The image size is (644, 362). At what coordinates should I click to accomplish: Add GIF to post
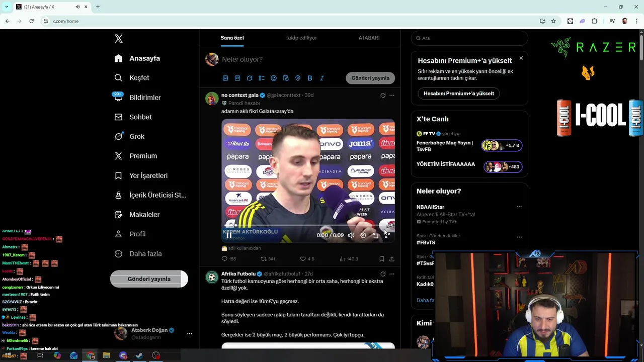coord(237,78)
